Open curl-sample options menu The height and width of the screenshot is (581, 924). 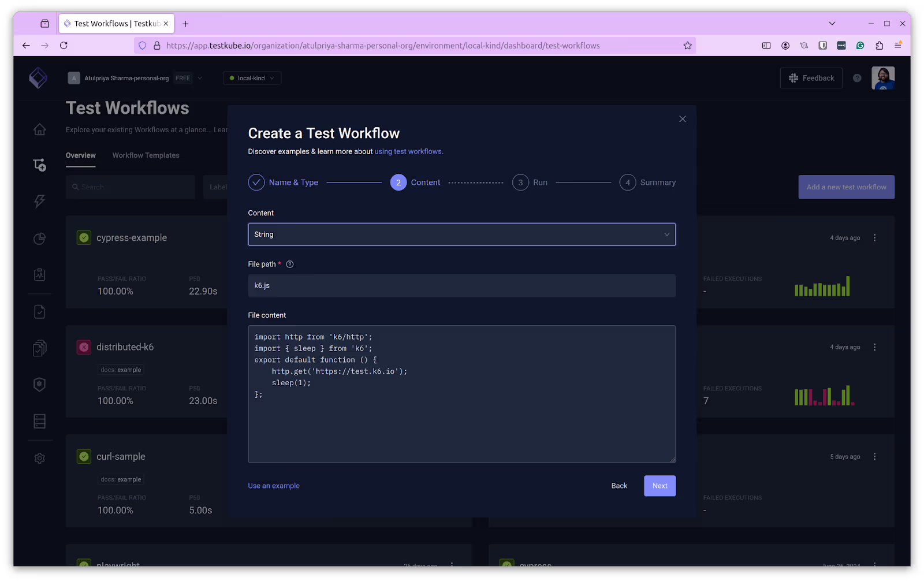click(x=874, y=456)
